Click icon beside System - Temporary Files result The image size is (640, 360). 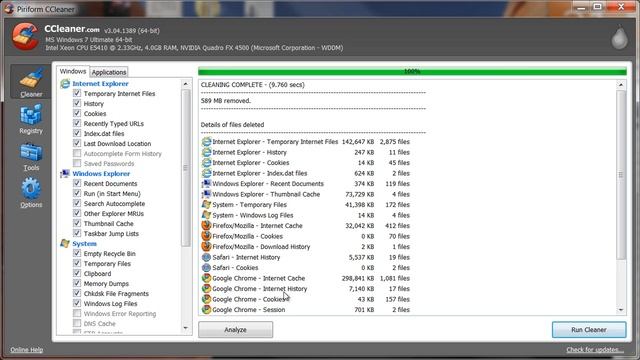[x=206, y=204]
